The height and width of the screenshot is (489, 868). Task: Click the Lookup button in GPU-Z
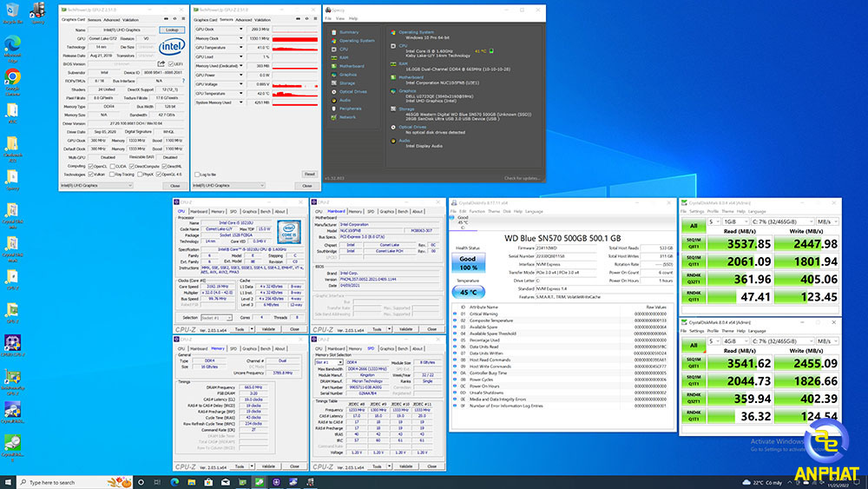[x=172, y=30]
